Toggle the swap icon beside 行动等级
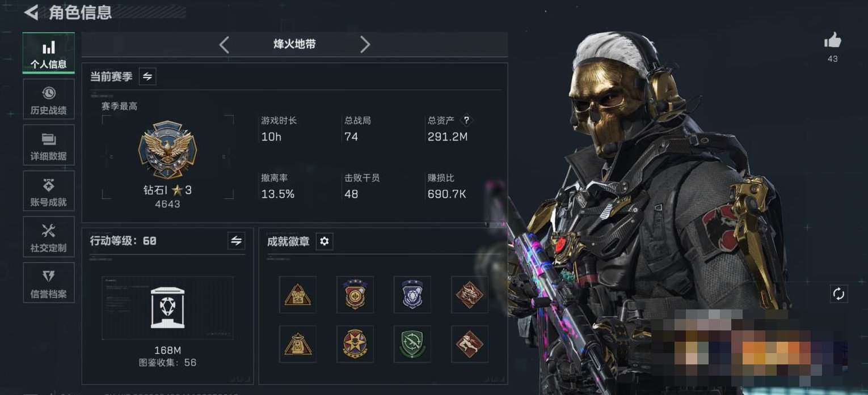Viewport: 868px width, 395px height. [x=236, y=241]
